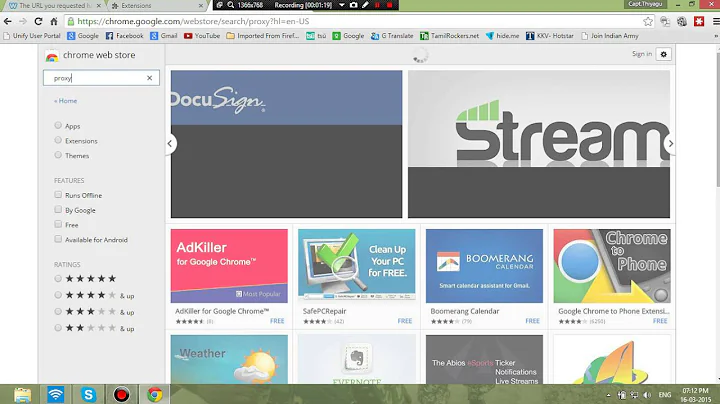Viewport: 720px width, 404px height.
Task: Open Facebook bookmark
Action: pyautogui.click(x=124, y=35)
